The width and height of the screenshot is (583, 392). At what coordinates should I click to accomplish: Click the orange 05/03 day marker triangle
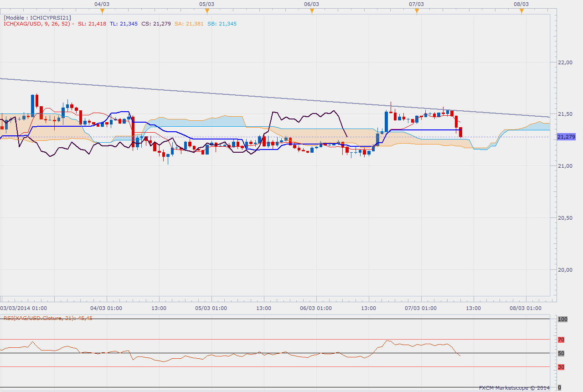click(x=207, y=11)
